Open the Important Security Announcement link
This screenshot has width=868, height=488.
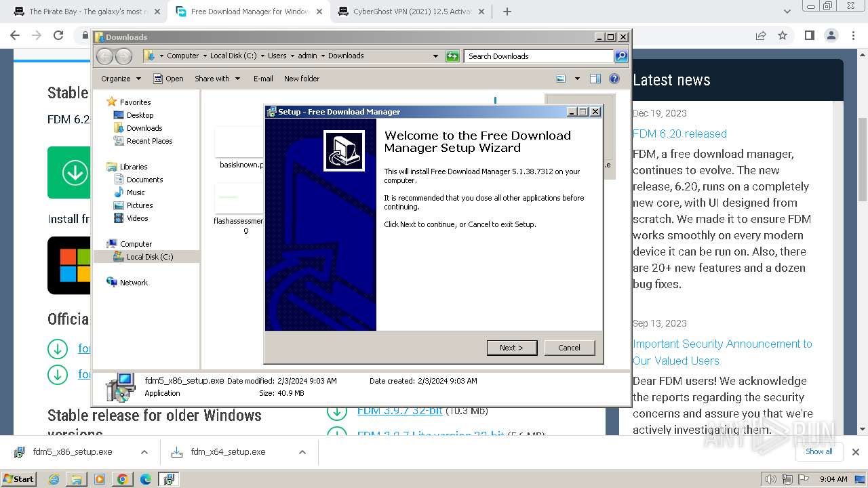pyautogui.click(x=722, y=352)
